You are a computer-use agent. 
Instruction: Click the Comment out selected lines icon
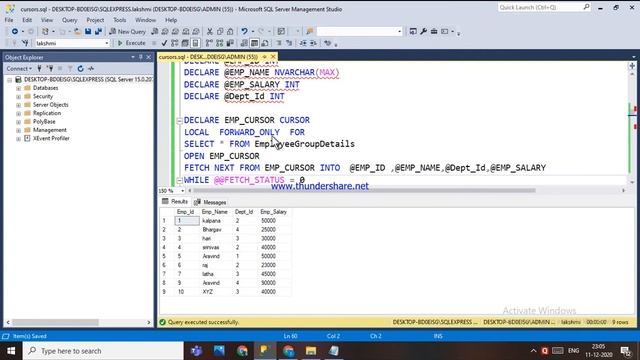279,43
